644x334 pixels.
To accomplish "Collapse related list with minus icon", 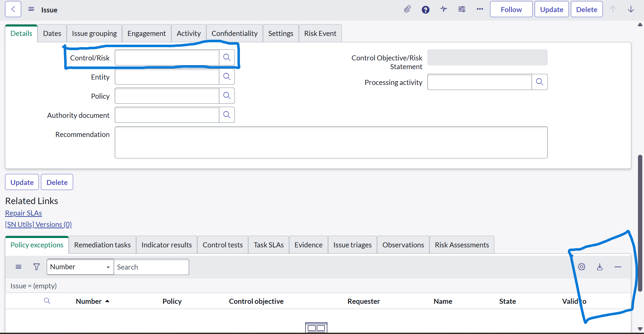I will tap(618, 267).
